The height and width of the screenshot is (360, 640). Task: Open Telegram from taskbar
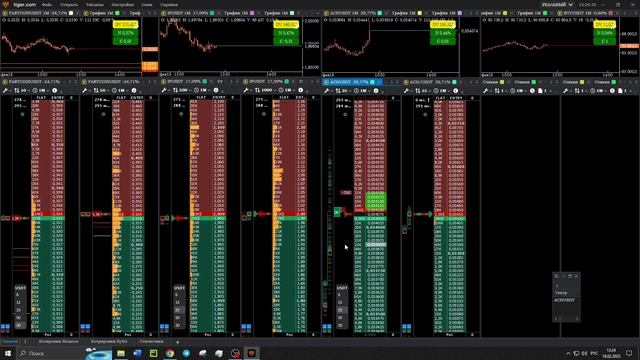[x=186, y=353]
